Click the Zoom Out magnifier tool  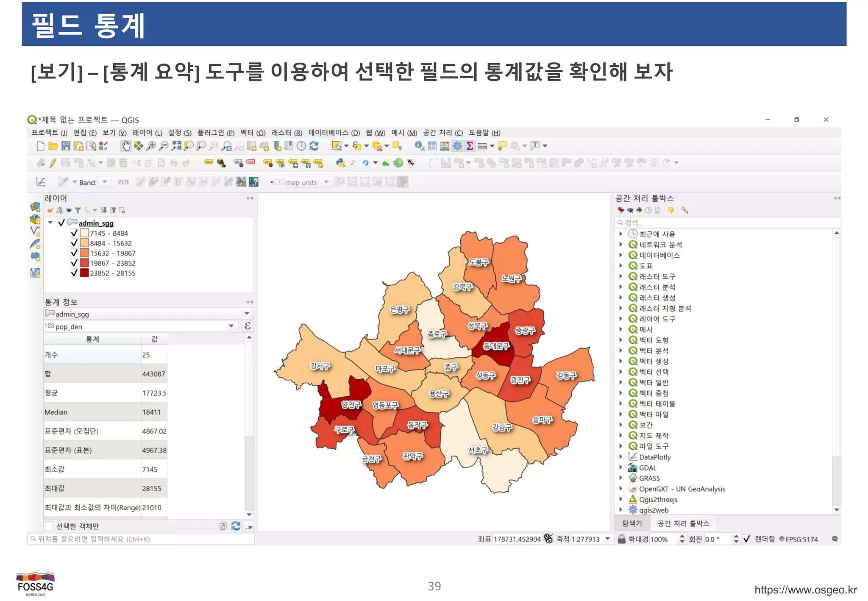coord(163,146)
